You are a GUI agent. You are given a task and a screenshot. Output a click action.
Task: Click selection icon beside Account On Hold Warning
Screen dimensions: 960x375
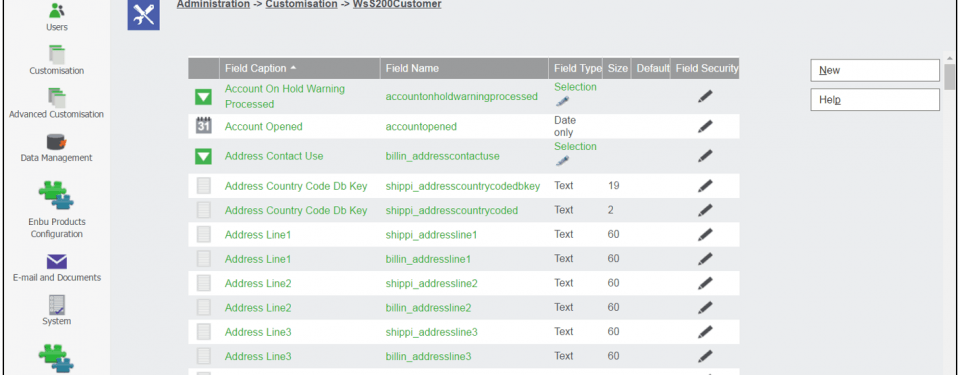pyautogui.click(x=203, y=97)
